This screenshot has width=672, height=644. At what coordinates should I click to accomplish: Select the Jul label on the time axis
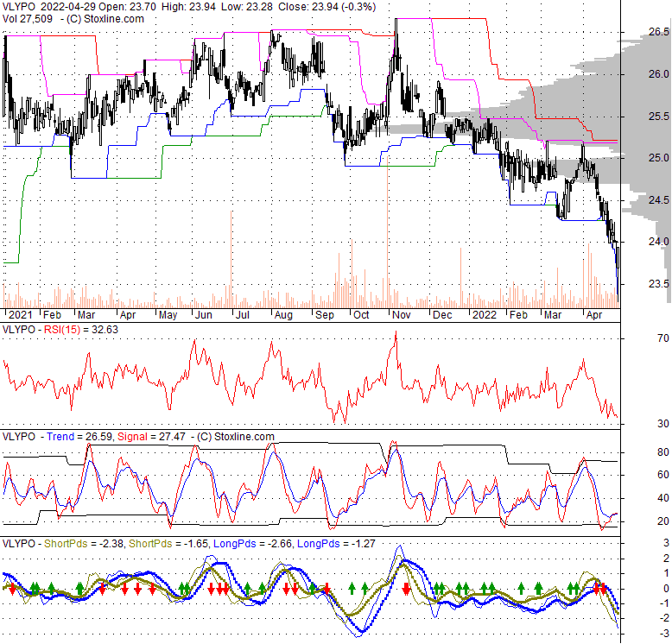243,315
